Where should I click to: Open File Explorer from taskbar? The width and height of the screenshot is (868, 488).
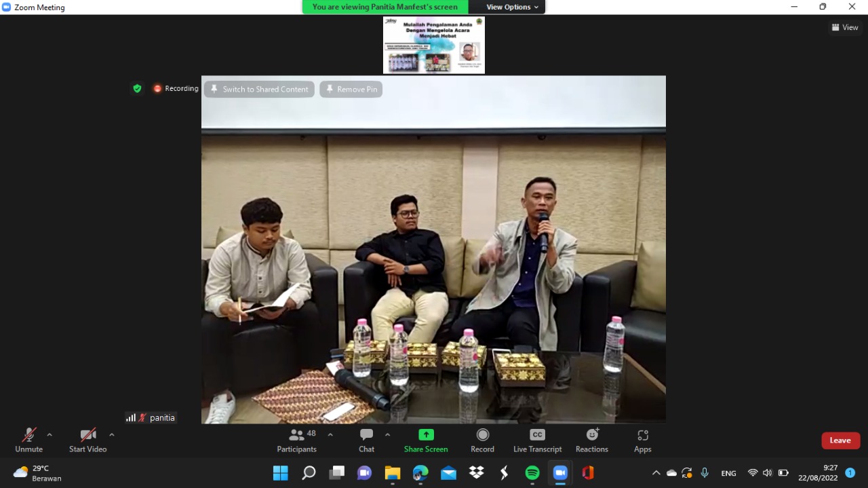tap(393, 472)
